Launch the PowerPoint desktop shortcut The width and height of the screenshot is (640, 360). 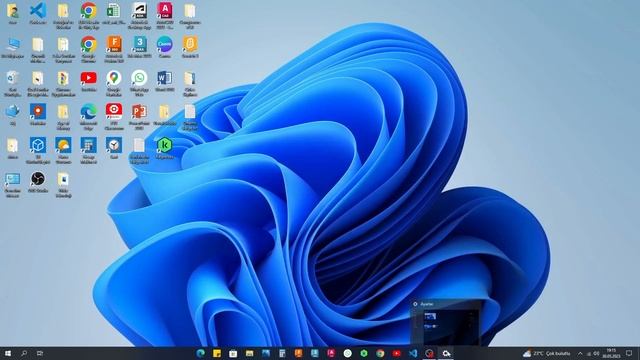139,117
